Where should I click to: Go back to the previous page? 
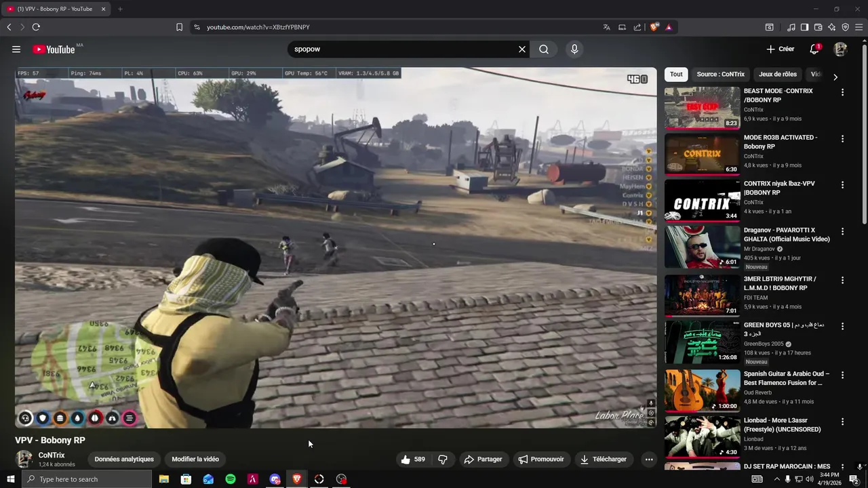tap(9, 27)
